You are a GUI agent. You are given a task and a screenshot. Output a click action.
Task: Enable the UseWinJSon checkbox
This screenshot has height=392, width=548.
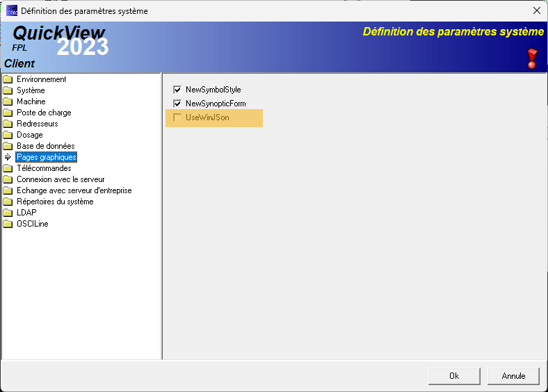(177, 117)
